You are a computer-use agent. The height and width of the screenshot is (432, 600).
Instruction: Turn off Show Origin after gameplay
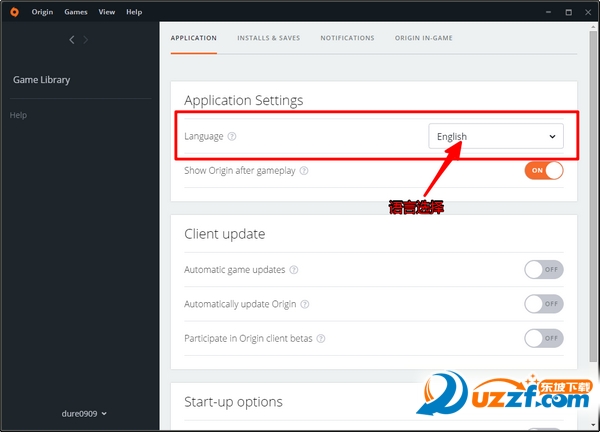point(544,170)
